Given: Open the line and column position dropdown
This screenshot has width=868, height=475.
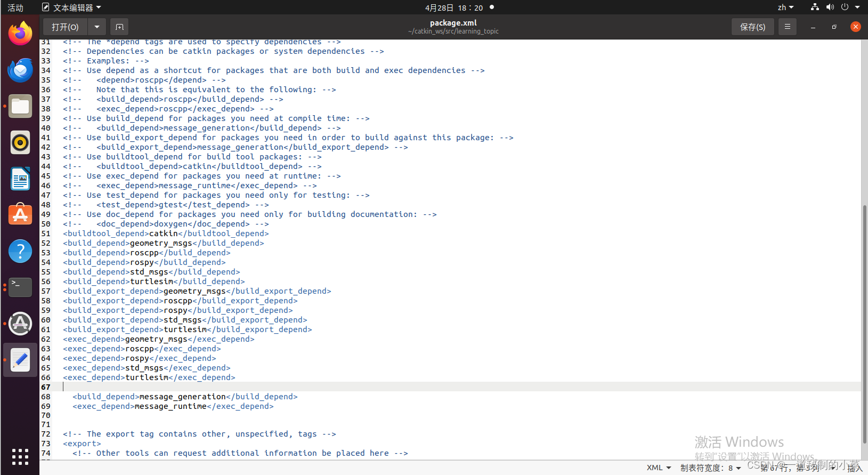Looking at the screenshot, I should pyautogui.click(x=798, y=468).
